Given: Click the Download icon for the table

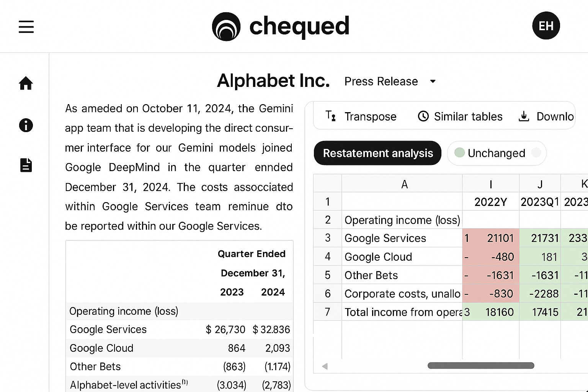Looking at the screenshot, I should tap(523, 116).
